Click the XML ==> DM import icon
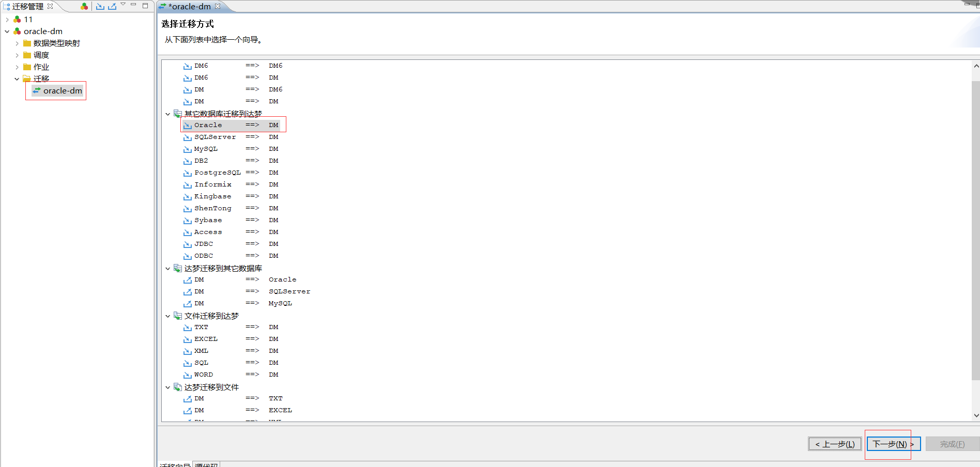The height and width of the screenshot is (467, 980). pos(188,351)
